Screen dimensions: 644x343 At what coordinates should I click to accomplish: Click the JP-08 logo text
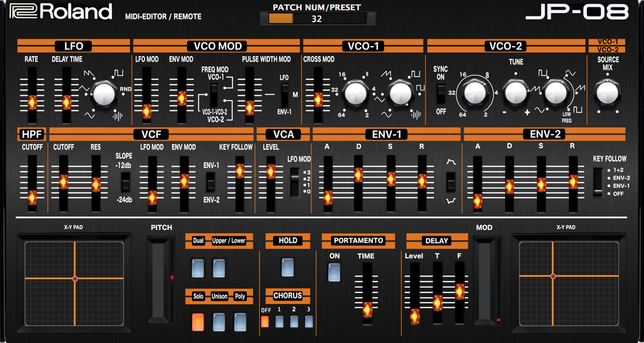[577, 12]
